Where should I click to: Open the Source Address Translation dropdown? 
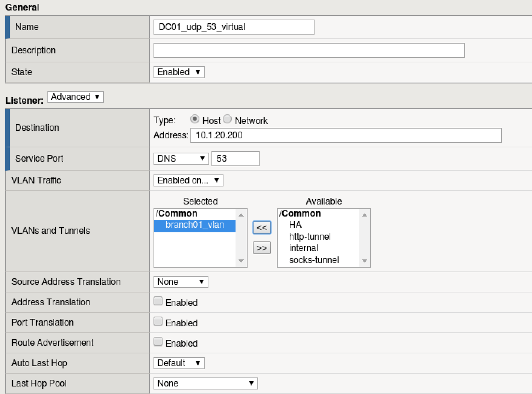coord(181,282)
